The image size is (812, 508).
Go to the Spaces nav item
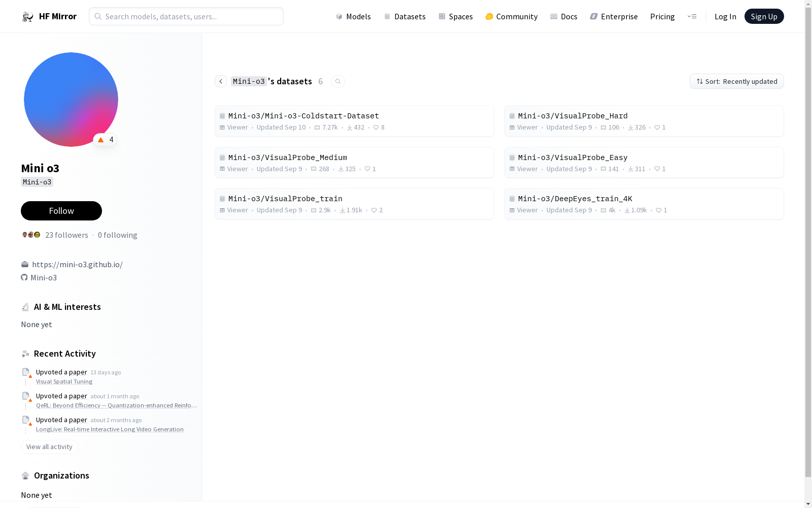point(456,16)
